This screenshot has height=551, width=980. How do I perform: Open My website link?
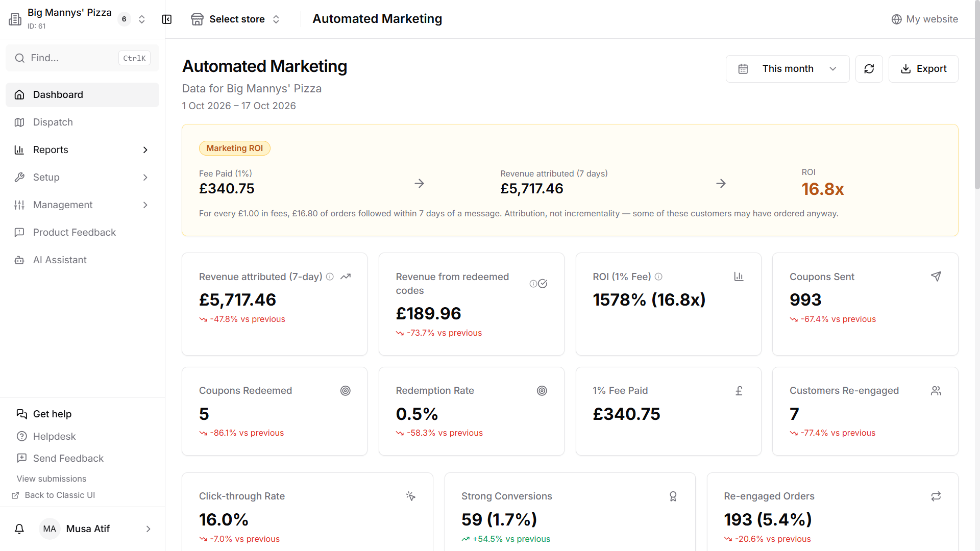coord(924,19)
